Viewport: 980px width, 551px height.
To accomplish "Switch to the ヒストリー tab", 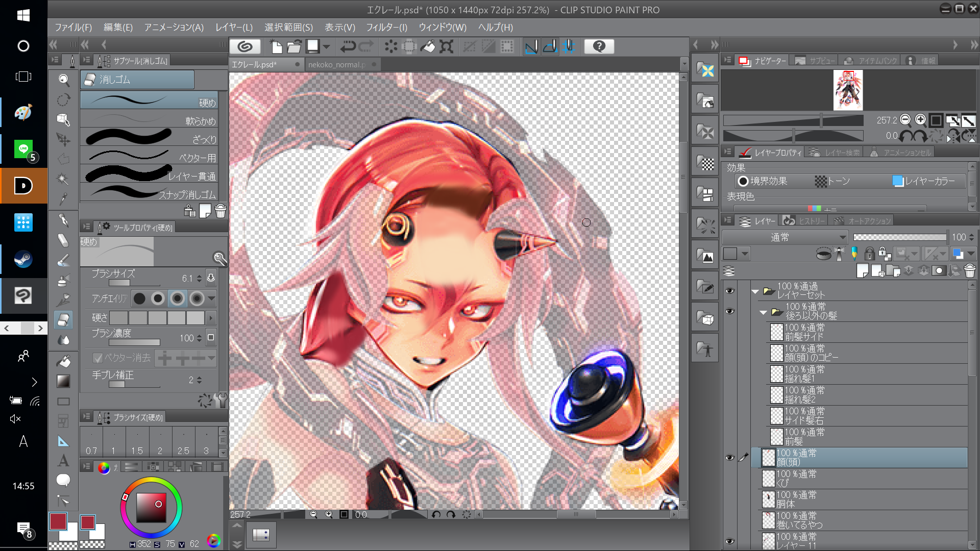I will click(x=805, y=221).
